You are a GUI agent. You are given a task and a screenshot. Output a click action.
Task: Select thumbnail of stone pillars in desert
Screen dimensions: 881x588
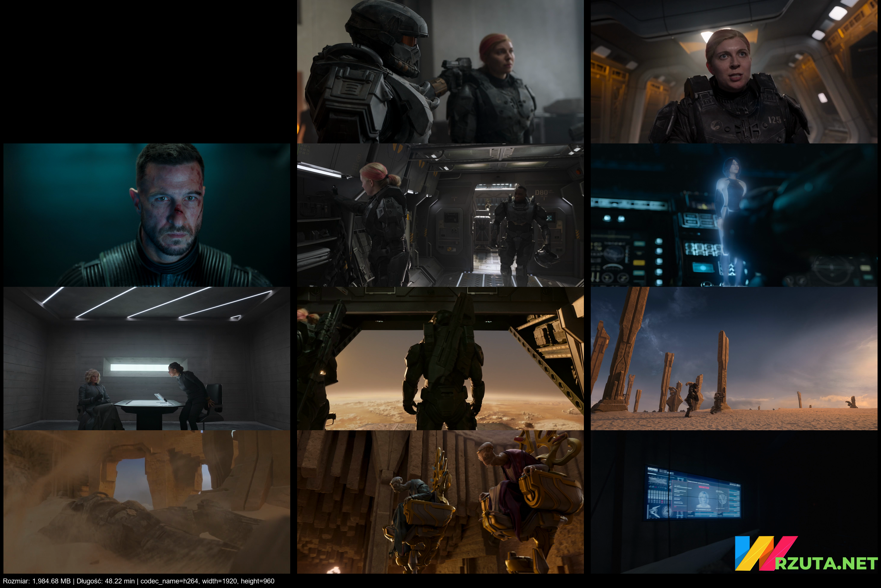[734, 359]
